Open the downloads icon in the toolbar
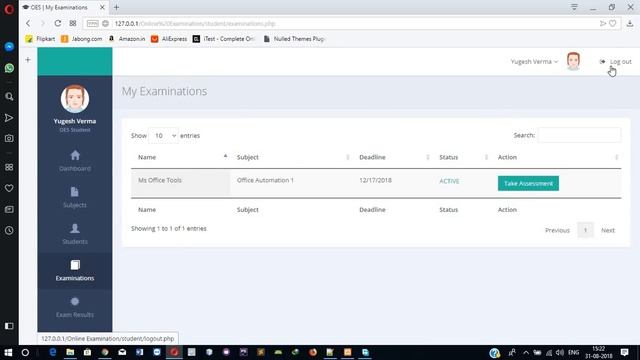640x360 pixels. (x=630, y=23)
